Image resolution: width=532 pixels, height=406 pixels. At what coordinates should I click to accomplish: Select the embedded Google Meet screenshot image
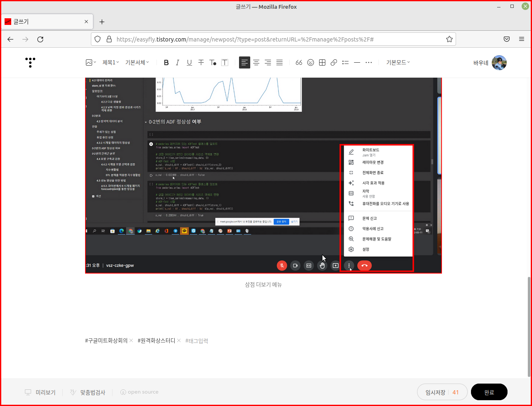pyautogui.click(x=264, y=175)
